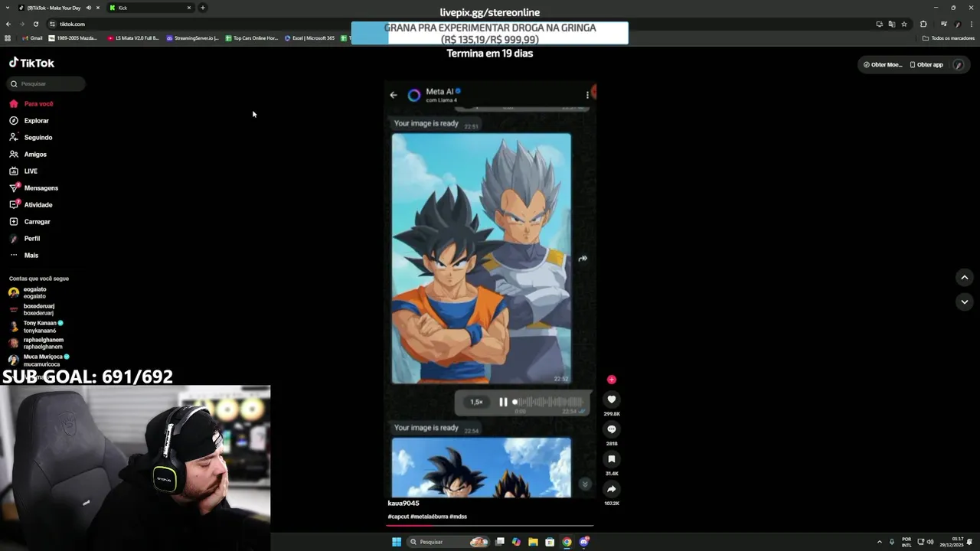
Task: Open the video comments panel
Action: click(x=611, y=429)
